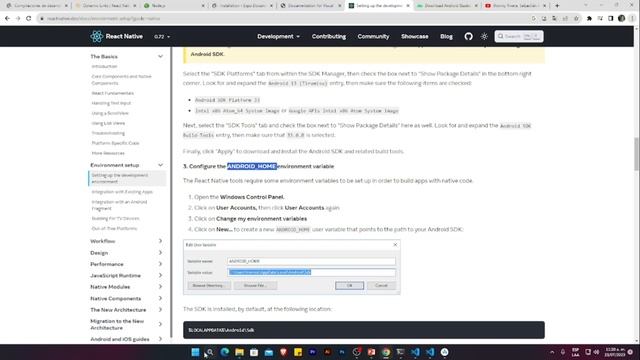Open the Chrome profile avatar
The width and height of the screenshot is (640, 360).
[621, 18]
